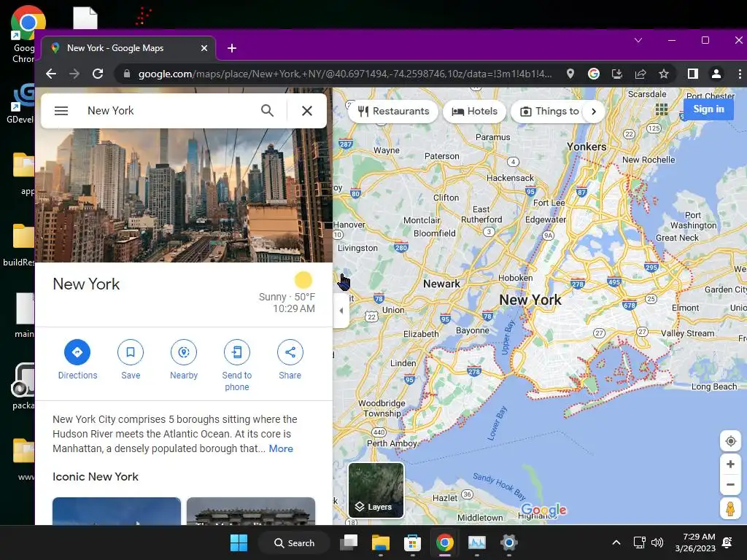The image size is (747, 560).
Task: Click the Send to phone icon
Action: tap(237, 352)
